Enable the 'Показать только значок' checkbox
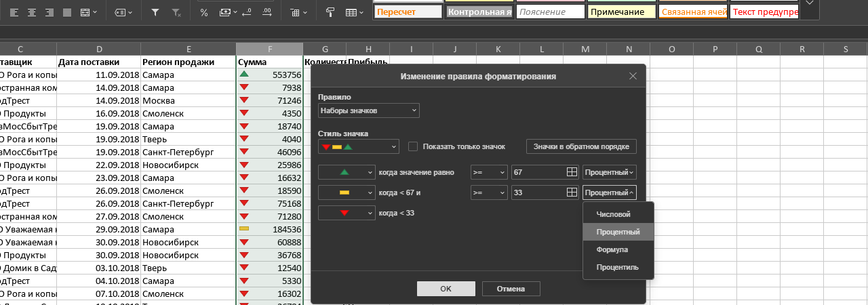Image resolution: width=868 pixels, height=305 pixels. [413, 146]
